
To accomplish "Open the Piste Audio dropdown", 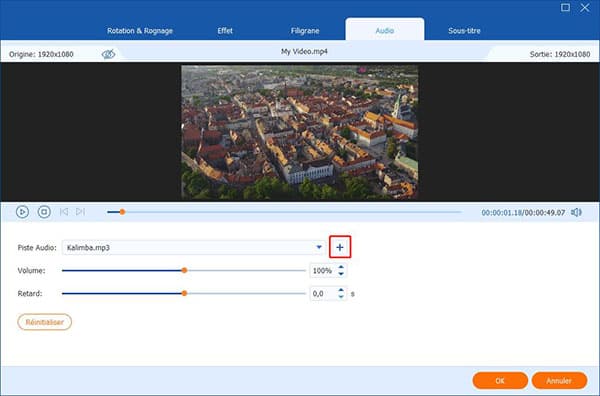I will click(x=319, y=247).
